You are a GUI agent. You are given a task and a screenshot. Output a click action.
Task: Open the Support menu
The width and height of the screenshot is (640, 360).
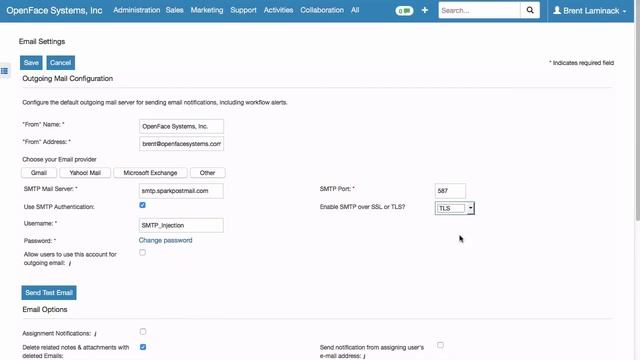point(243,10)
